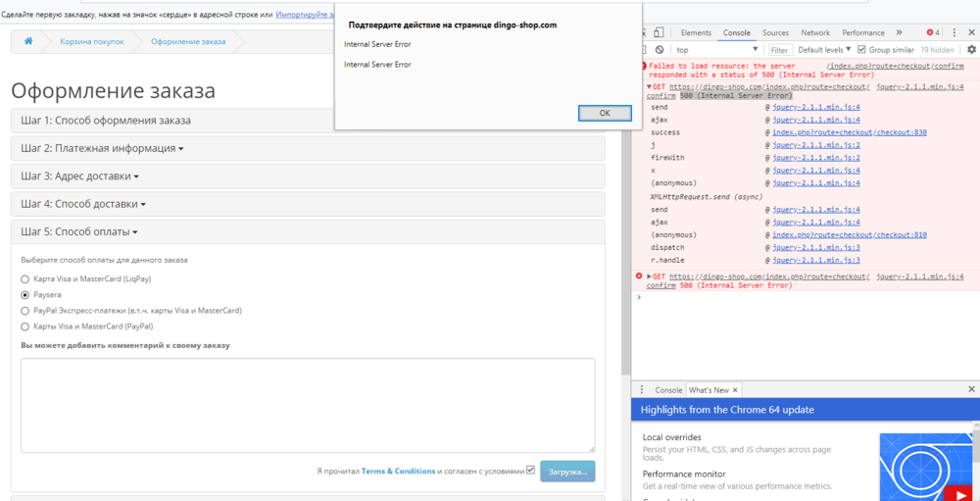Screen dimensions: 980x501
Task: Open console settings gear icon
Action: [971, 50]
